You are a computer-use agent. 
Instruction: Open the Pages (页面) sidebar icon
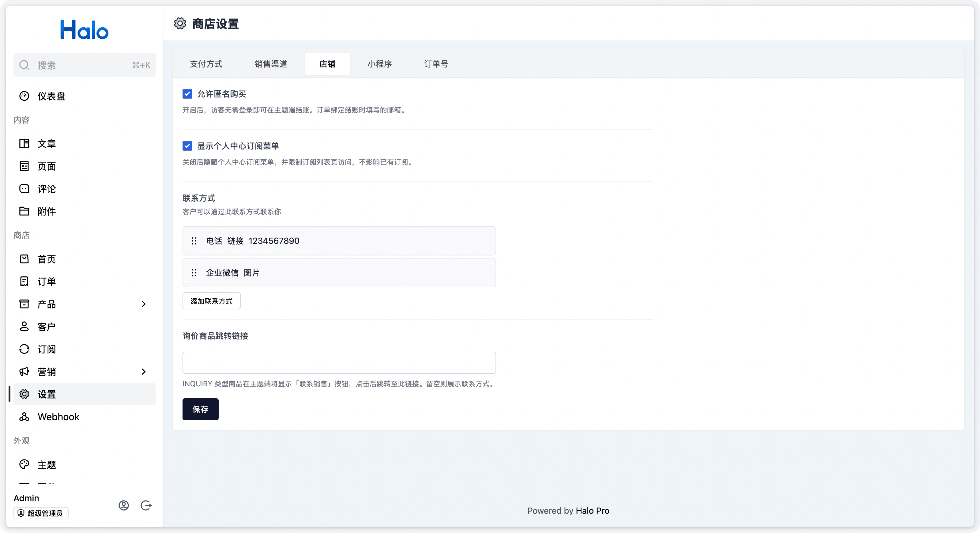[24, 166]
